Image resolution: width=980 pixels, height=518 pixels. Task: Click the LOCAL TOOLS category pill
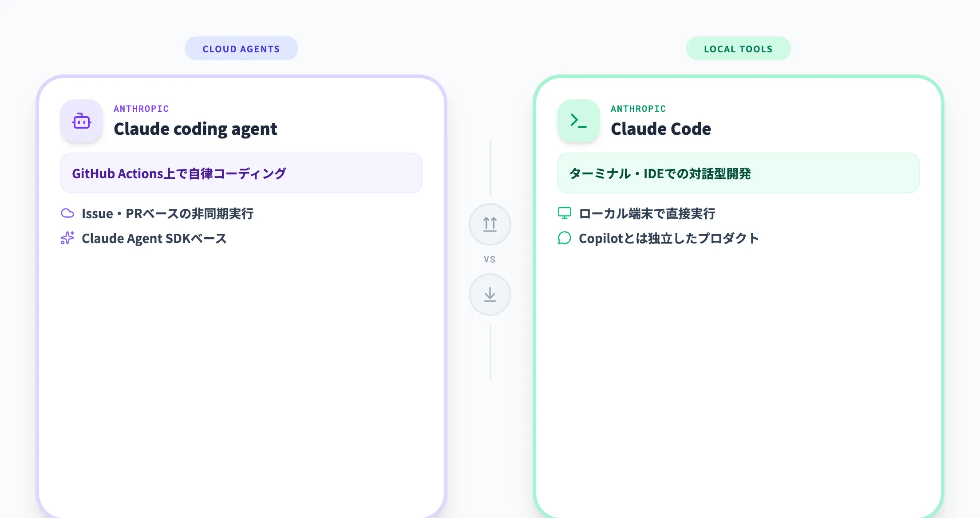(738, 48)
